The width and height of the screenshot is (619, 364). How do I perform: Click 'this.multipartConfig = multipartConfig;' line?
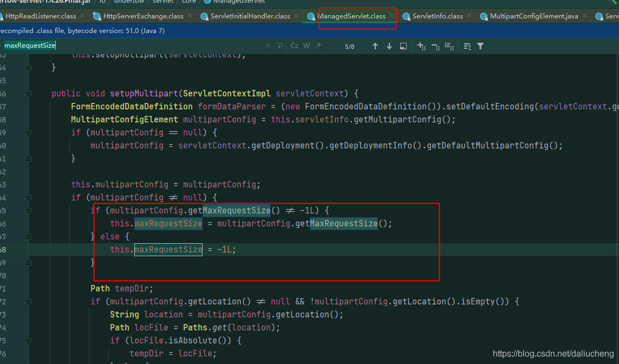[166, 185]
